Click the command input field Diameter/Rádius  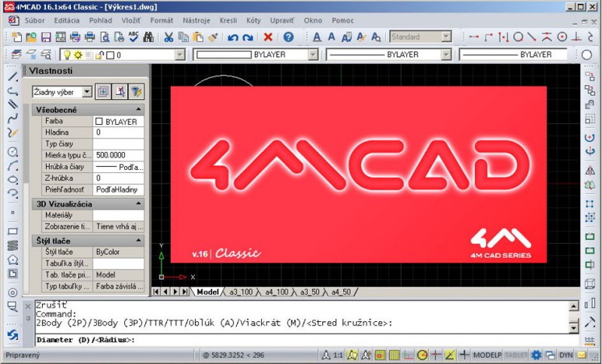[x=306, y=340]
